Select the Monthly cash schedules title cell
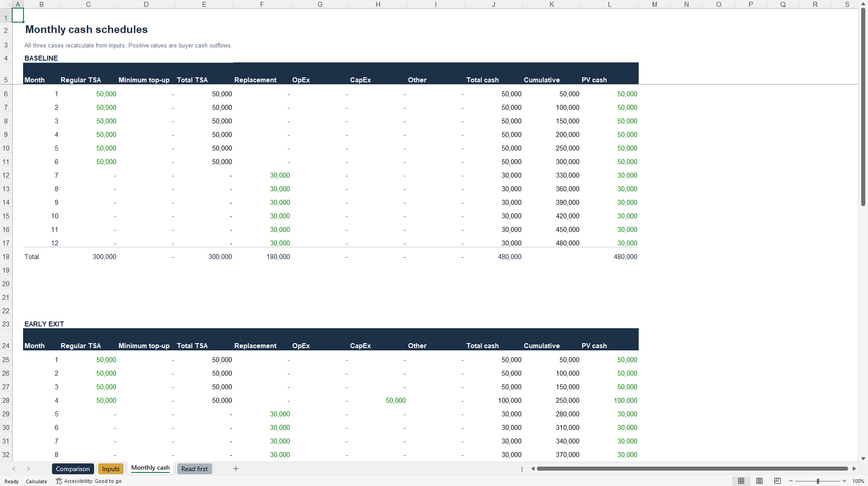 86,29
